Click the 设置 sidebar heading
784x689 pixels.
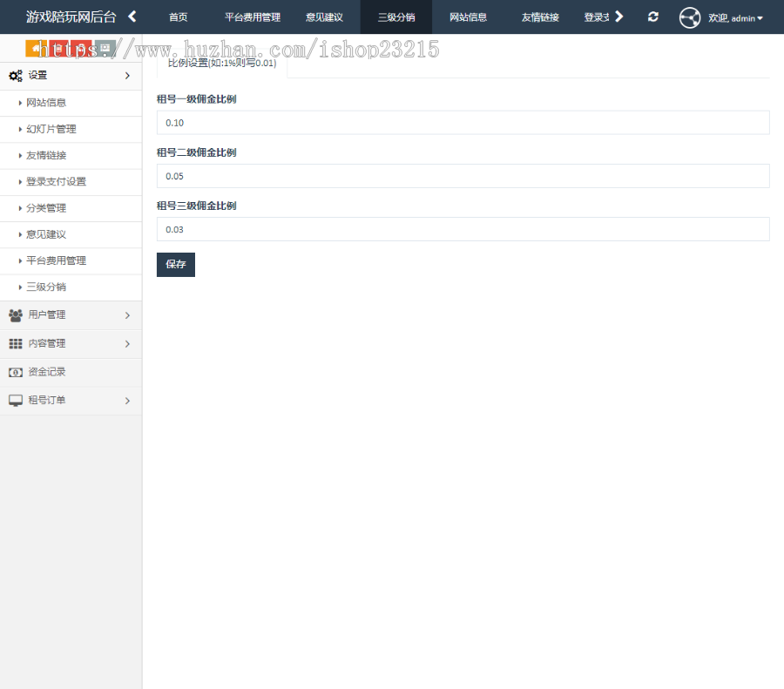(x=71, y=76)
